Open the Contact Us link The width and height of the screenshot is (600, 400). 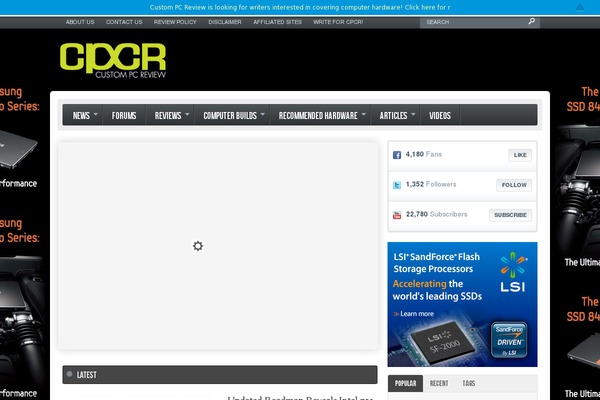click(124, 22)
